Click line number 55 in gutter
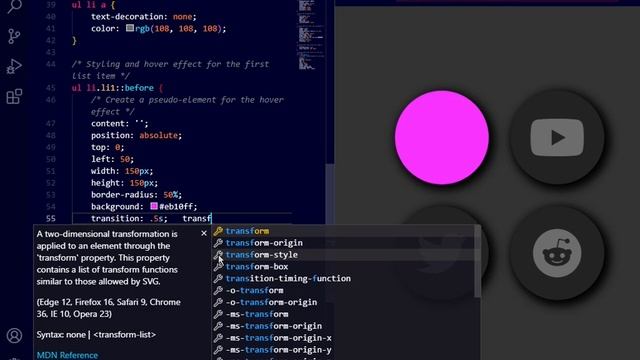This screenshot has width=640, height=360. pos(51,218)
